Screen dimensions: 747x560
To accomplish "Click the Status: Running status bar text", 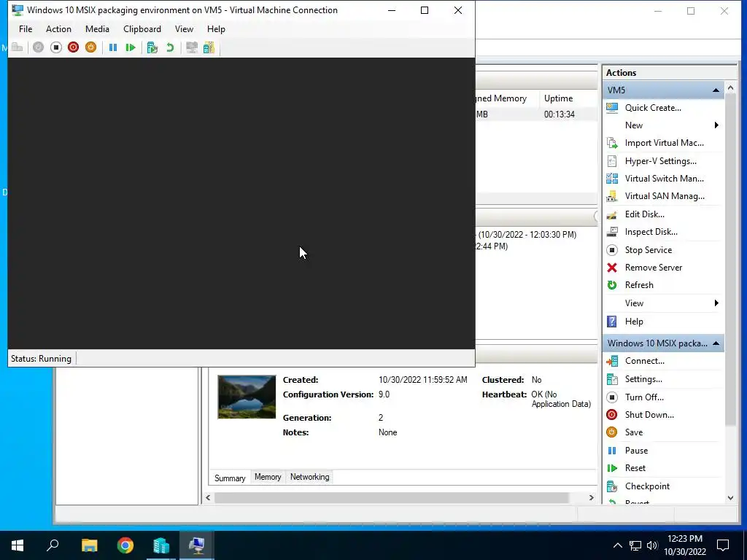I will pyautogui.click(x=41, y=359).
